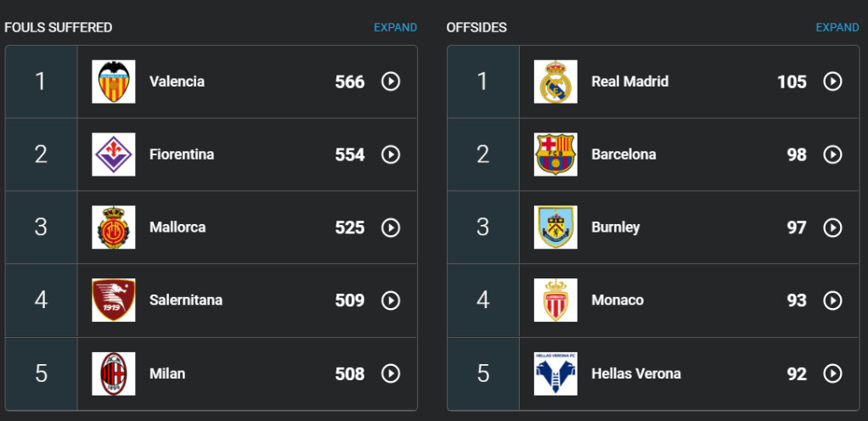Click the Valencia club crest

tap(114, 81)
